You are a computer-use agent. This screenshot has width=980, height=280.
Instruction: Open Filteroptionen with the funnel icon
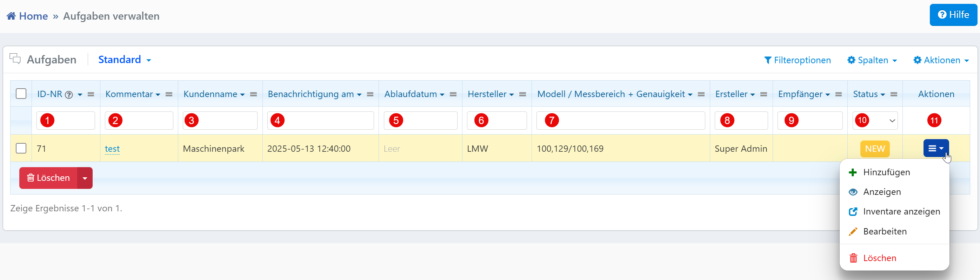(x=768, y=60)
